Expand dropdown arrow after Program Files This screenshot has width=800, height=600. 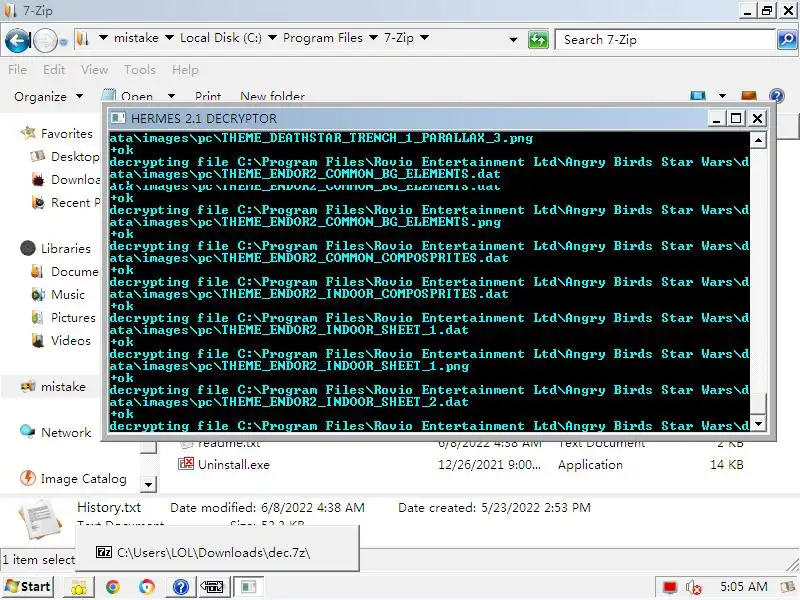373,38
